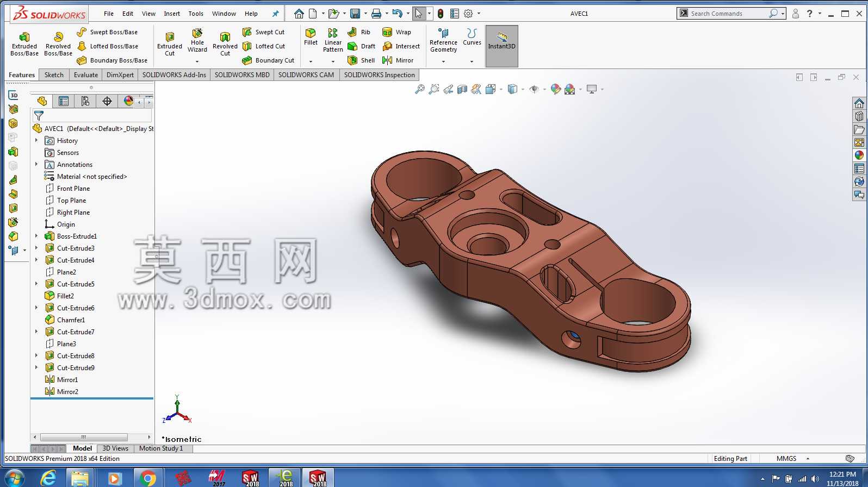Switch to the Evaluate tab
This screenshot has height=487, width=868.
click(x=86, y=75)
